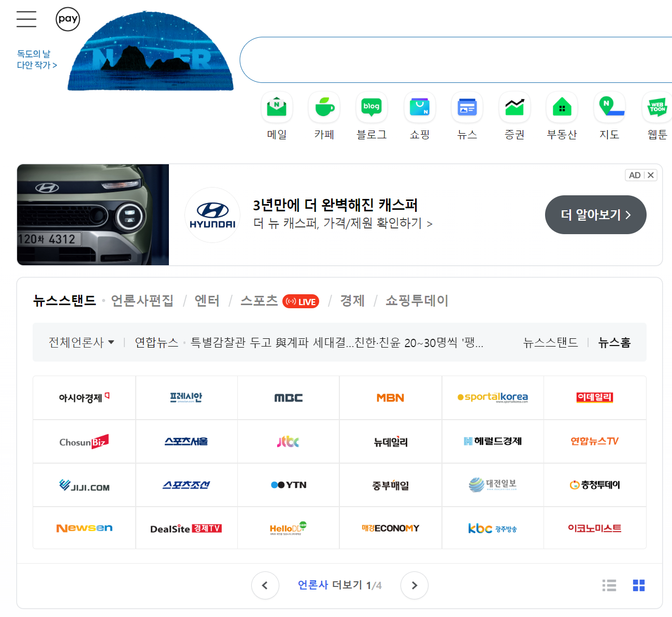Open 이데일리 press tile
The width and height of the screenshot is (672, 617).
click(595, 398)
